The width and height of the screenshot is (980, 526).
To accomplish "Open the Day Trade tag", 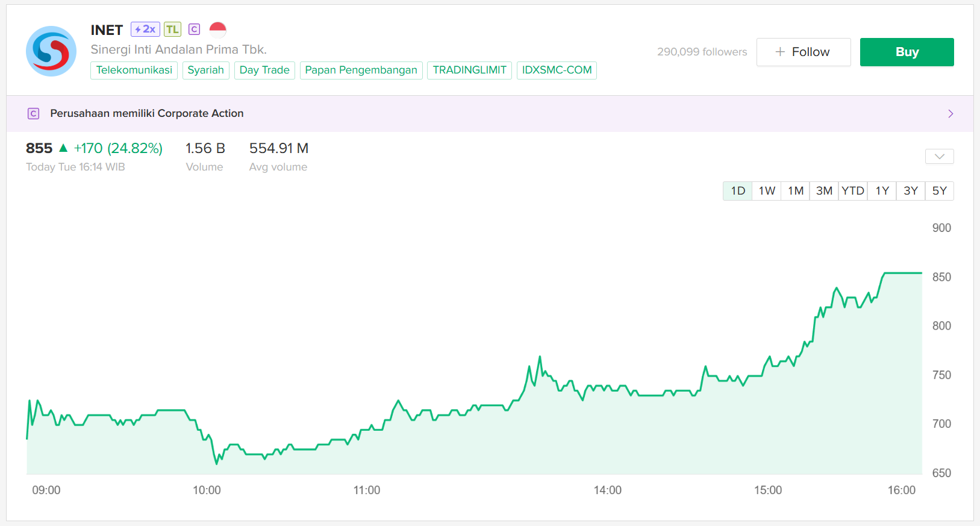I will (264, 70).
